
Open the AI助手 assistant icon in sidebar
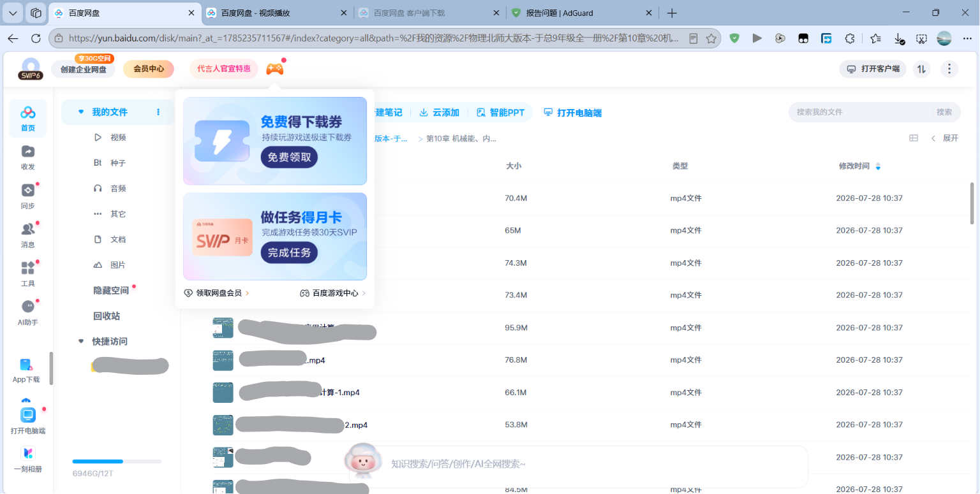tap(27, 313)
